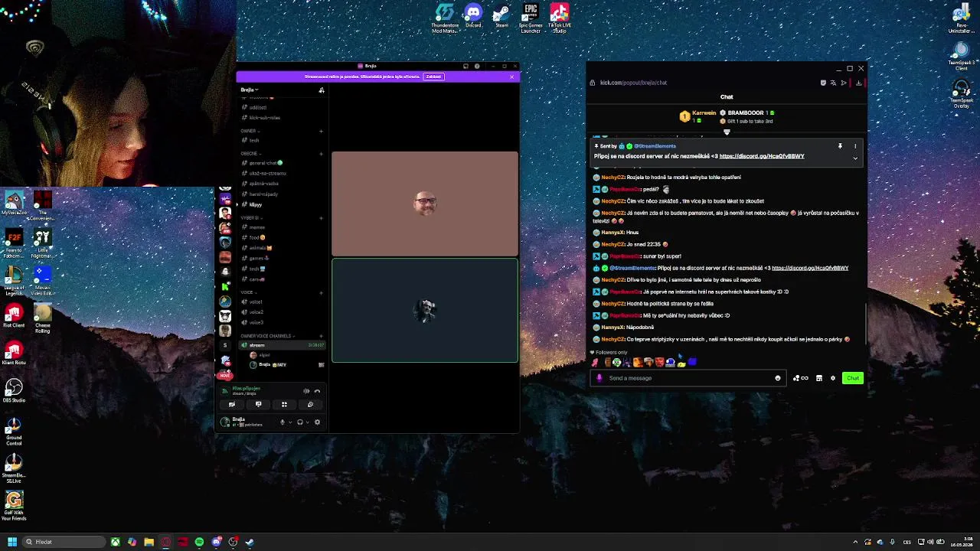Open TeamSpeak 3 Client shortcut
Viewport: 980px width, 551px height.
pos(961,55)
